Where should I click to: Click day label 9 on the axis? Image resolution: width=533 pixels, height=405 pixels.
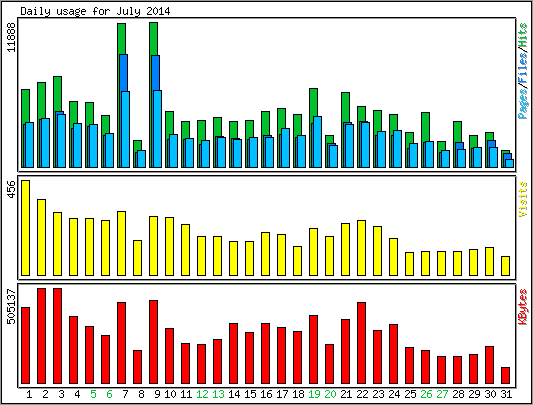(157, 394)
